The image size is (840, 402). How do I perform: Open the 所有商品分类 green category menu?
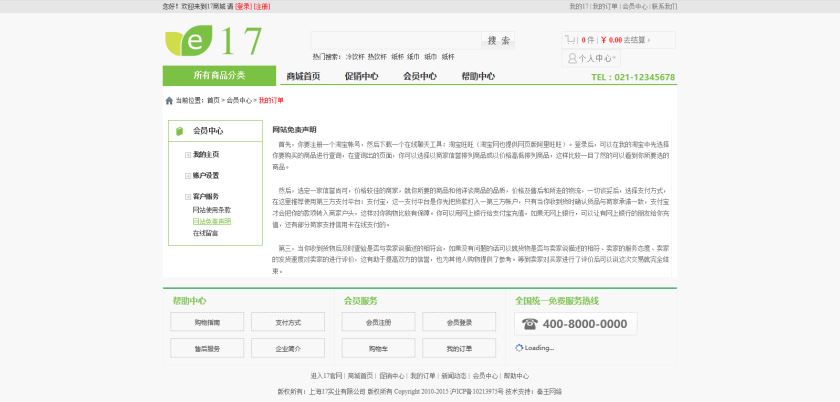[219, 76]
